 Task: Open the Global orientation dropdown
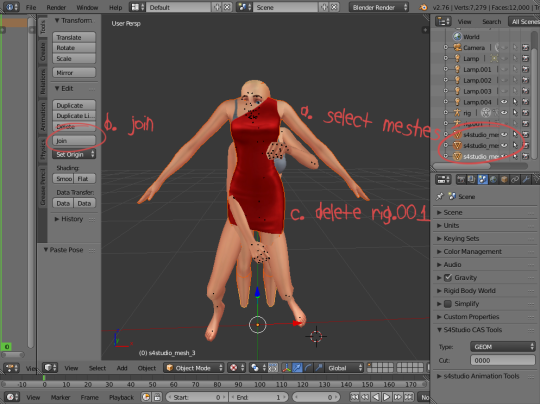click(x=345, y=368)
